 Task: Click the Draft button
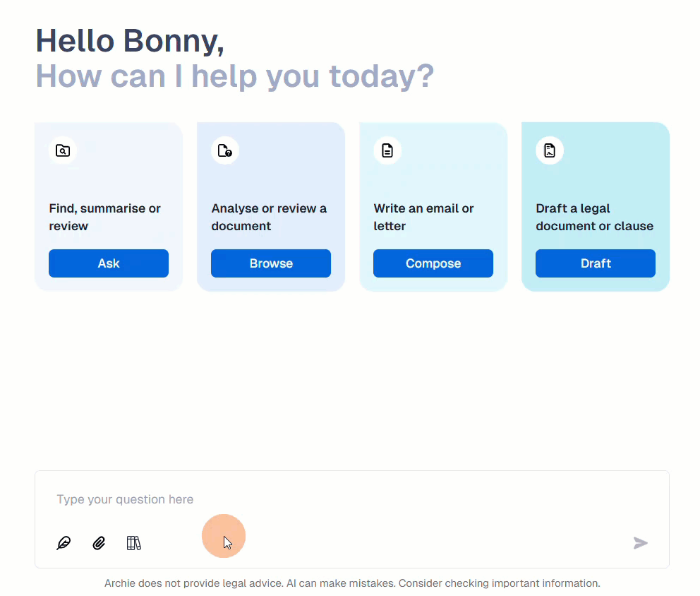596,263
